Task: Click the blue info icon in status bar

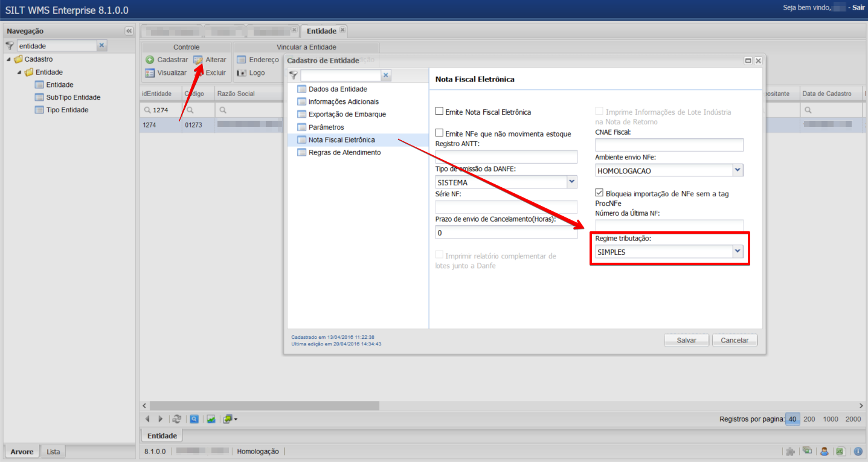Action: coord(858,451)
